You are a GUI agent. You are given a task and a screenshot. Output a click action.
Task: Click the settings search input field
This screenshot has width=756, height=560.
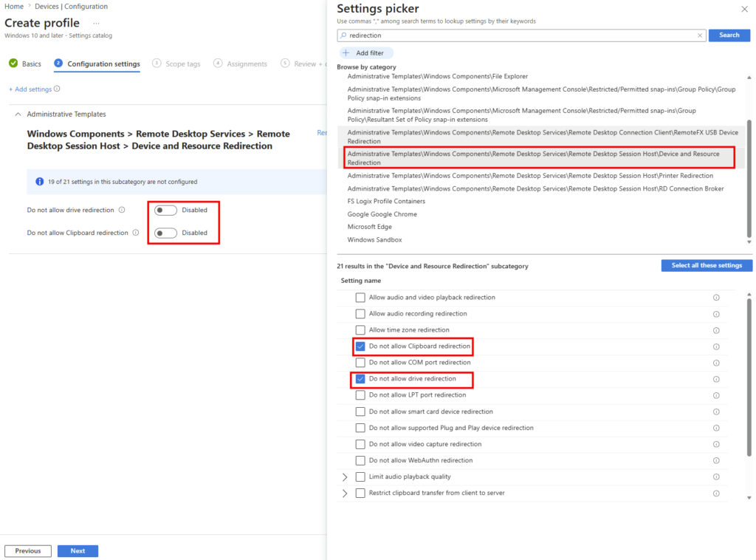point(522,35)
